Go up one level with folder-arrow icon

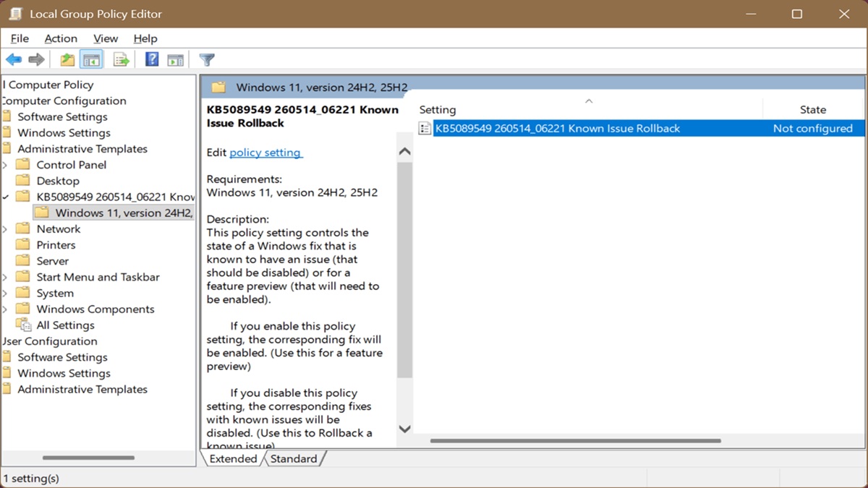[x=67, y=60]
